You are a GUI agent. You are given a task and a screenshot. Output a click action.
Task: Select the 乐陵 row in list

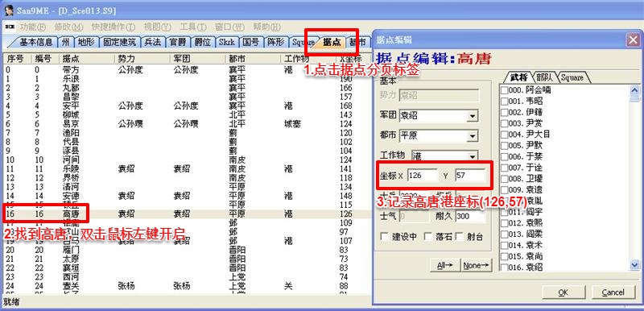coord(187,169)
